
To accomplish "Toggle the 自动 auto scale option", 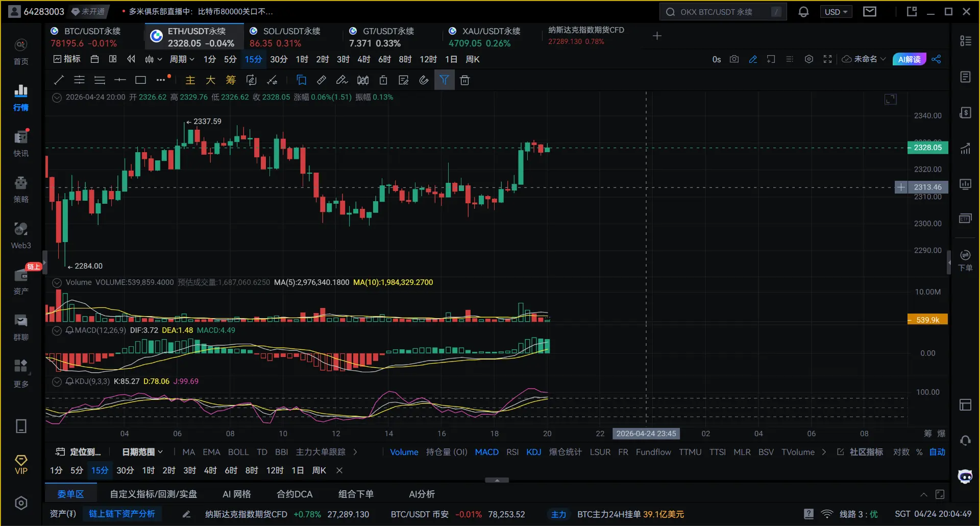I will coord(937,452).
